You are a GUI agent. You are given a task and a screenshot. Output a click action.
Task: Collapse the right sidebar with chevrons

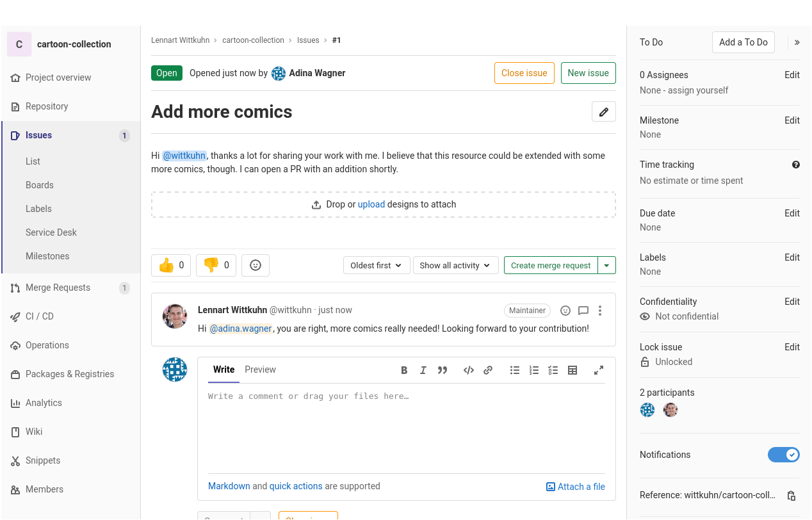click(x=797, y=42)
